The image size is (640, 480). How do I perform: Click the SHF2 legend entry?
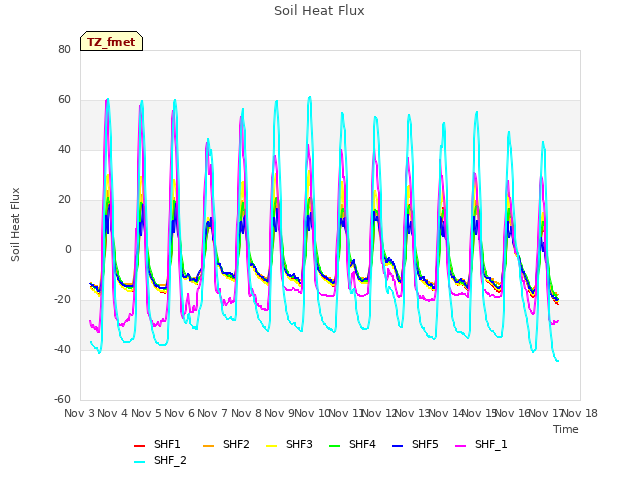pos(226,444)
